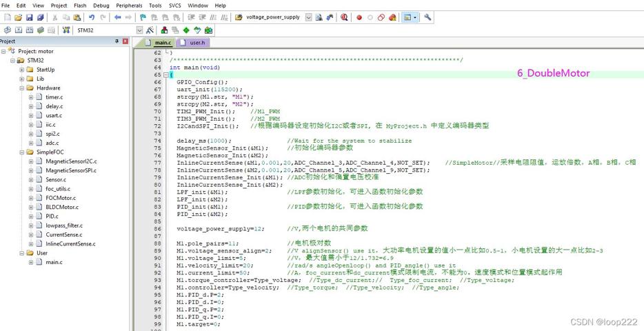The width and height of the screenshot is (644, 331).
Task: Expand the PID.c file node
Action: coord(31,217)
